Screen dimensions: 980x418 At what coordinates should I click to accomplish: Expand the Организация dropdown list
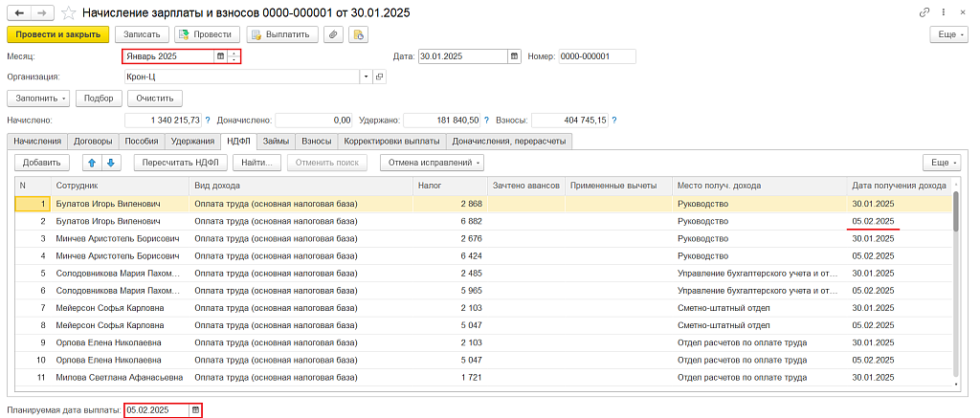point(366,77)
